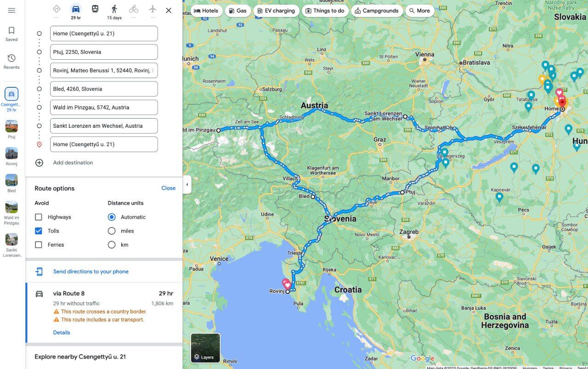Image resolution: width=588 pixels, height=369 pixels.
Task: Check the avoid Ferries checkbox
Action: pos(39,244)
